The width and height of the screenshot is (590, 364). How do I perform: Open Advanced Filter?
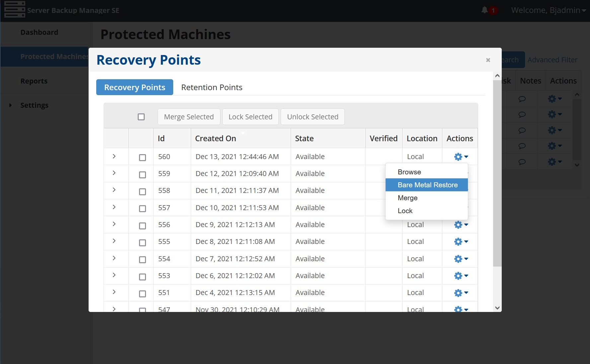552,60
